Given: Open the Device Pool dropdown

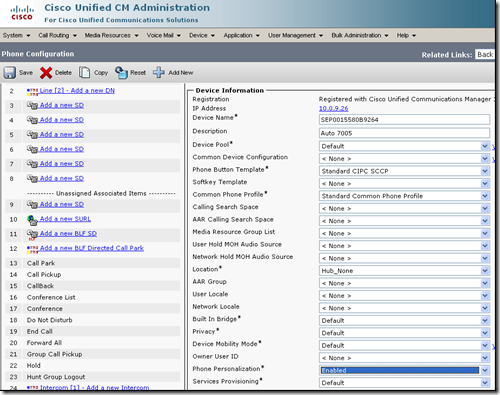Looking at the screenshot, I should [x=404, y=146].
